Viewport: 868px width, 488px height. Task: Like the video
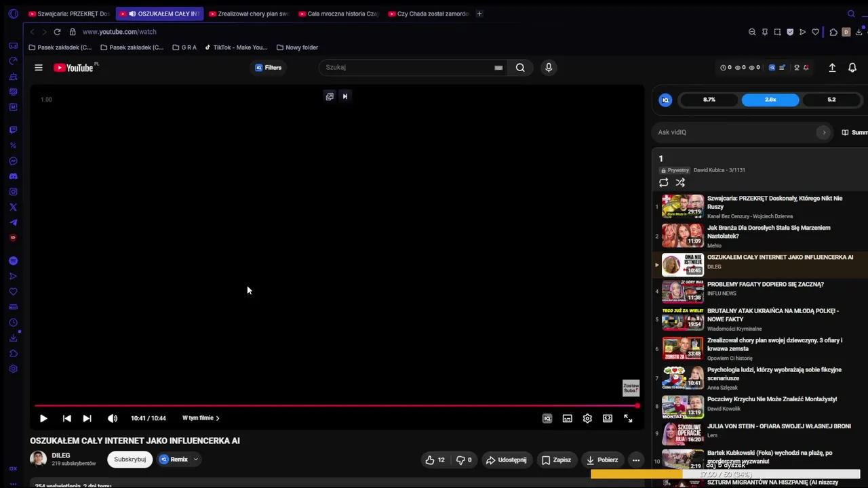(435, 460)
